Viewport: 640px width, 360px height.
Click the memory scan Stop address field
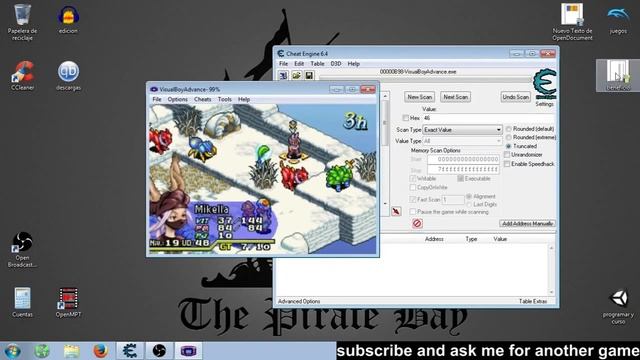click(463, 169)
